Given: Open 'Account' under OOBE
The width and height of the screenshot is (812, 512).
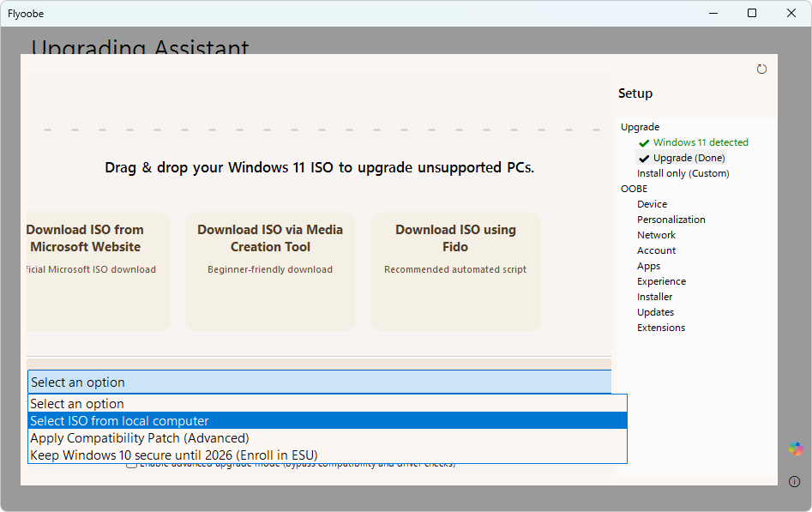Looking at the screenshot, I should (656, 250).
